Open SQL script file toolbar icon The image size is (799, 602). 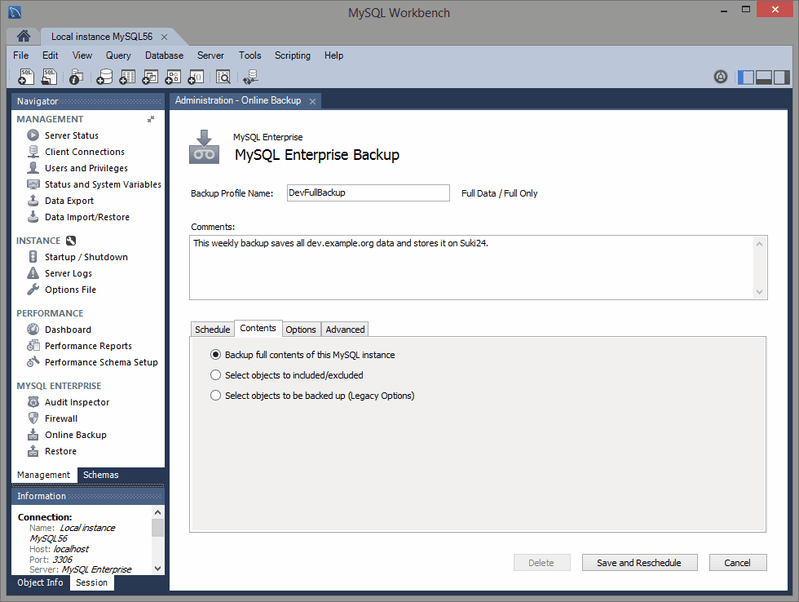pyautogui.click(x=49, y=76)
